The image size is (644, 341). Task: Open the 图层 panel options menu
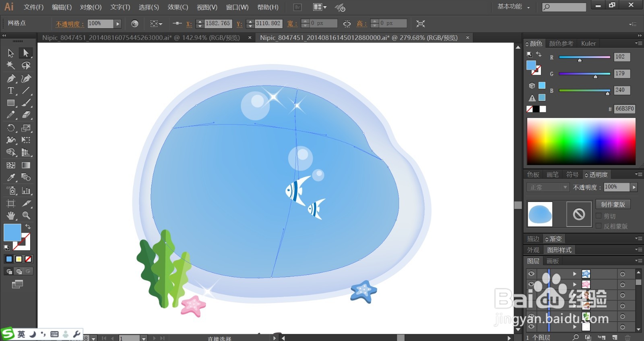(x=638, y=261)
